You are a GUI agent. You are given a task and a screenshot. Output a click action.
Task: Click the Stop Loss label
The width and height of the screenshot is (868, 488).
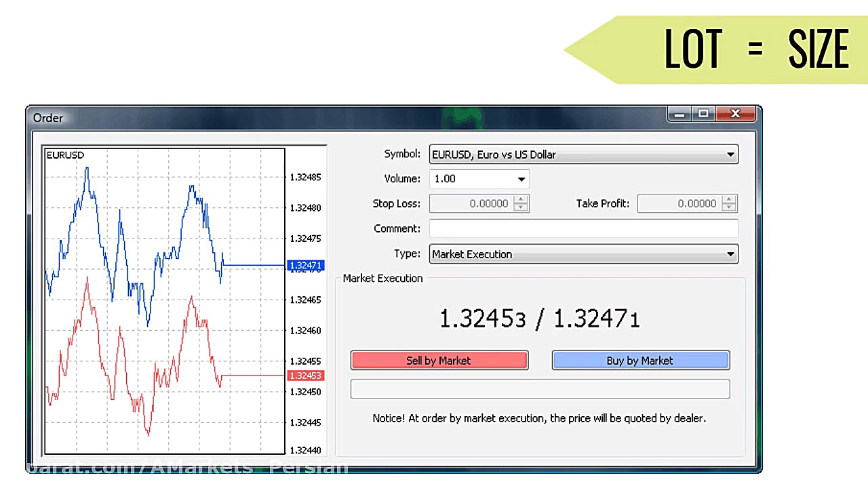[397, 203]
